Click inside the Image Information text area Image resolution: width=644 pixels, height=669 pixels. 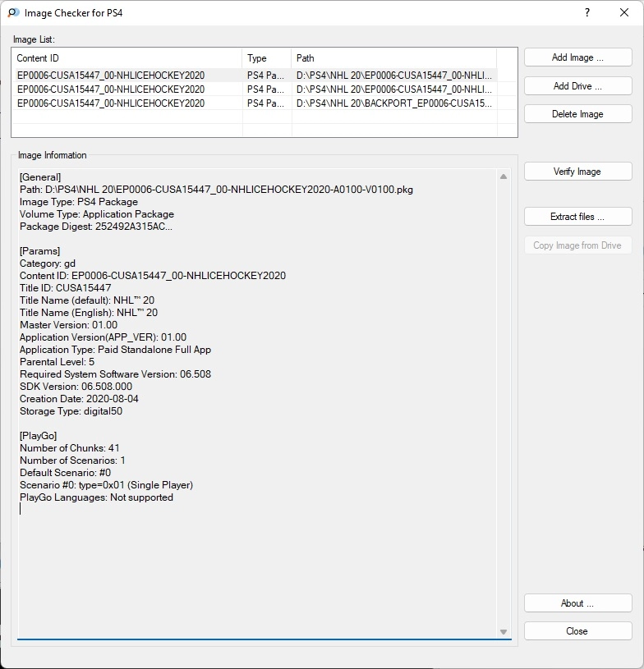255,558
